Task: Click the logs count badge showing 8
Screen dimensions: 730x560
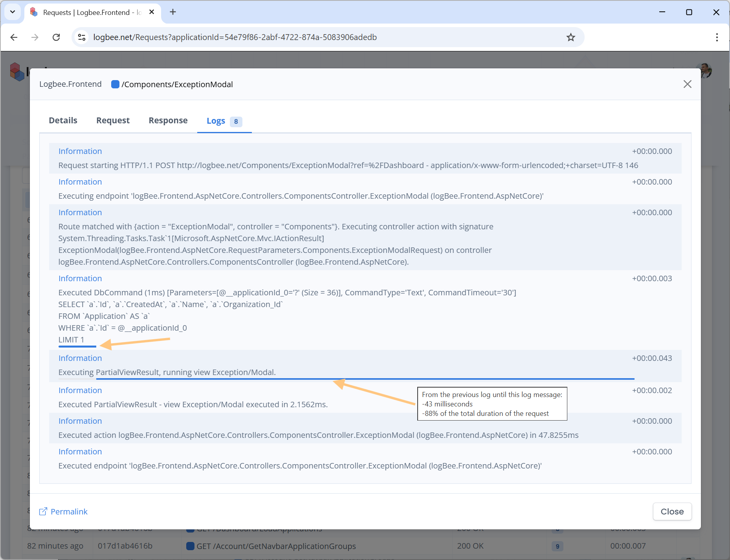Action: (236, 121)
